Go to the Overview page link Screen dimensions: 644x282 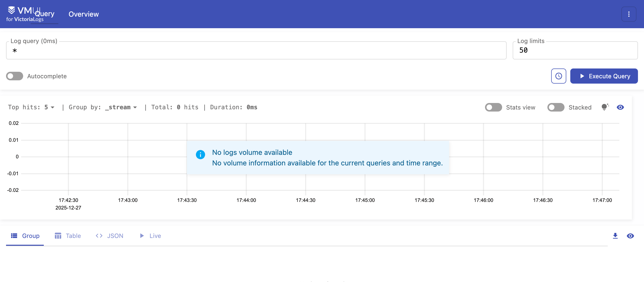(84, 14)
